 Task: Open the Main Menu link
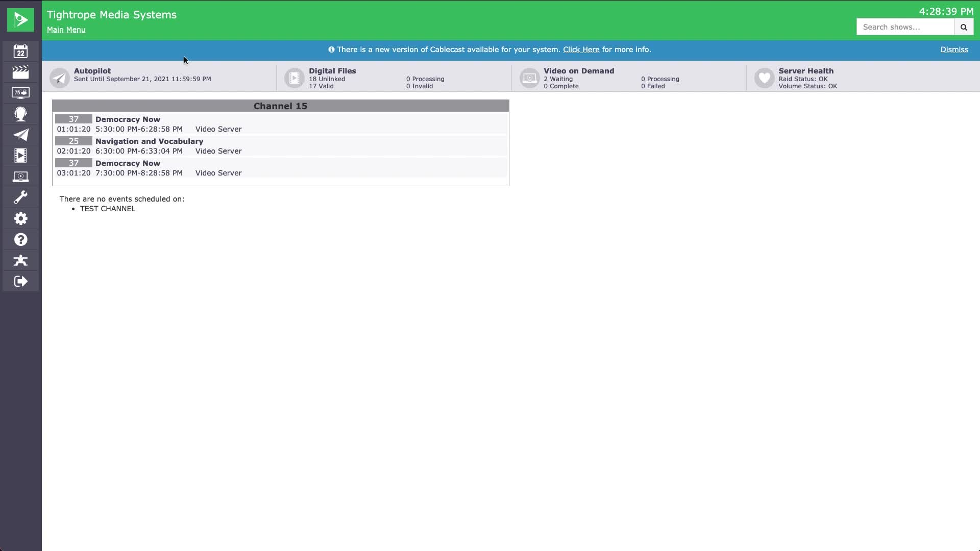click(66, 30)
